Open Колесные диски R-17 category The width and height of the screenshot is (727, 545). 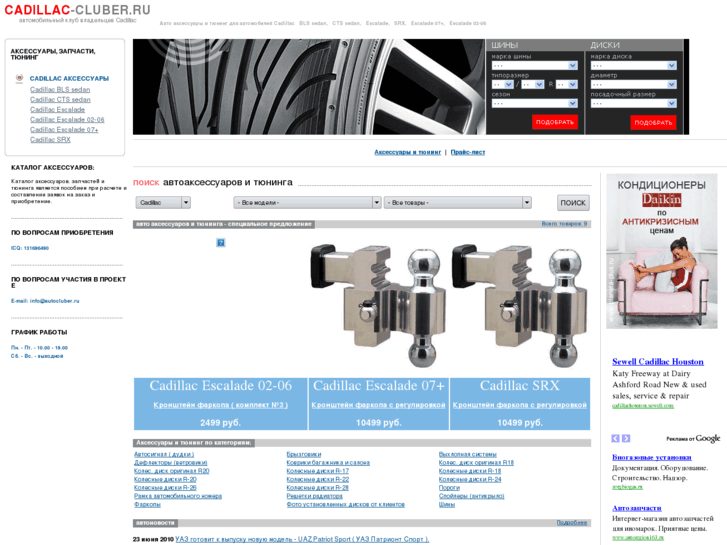pos(318,471)
